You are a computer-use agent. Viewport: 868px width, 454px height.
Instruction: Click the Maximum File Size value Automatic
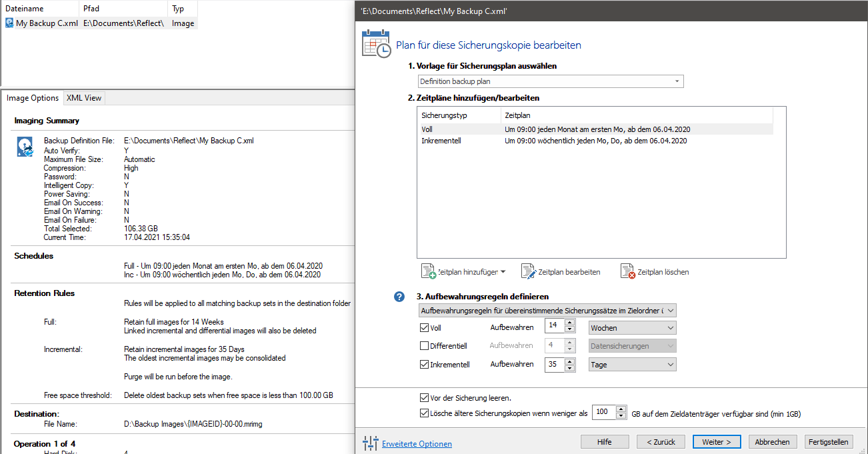(x=139, y=159)
